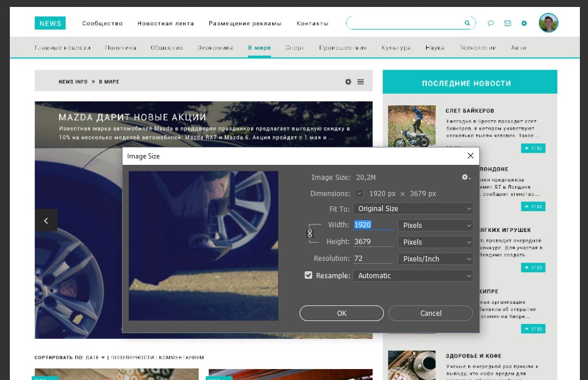The width and height of the screenshot is (588, 380).
Task: Select the Культура tab
Action: (x=396, y=47)
